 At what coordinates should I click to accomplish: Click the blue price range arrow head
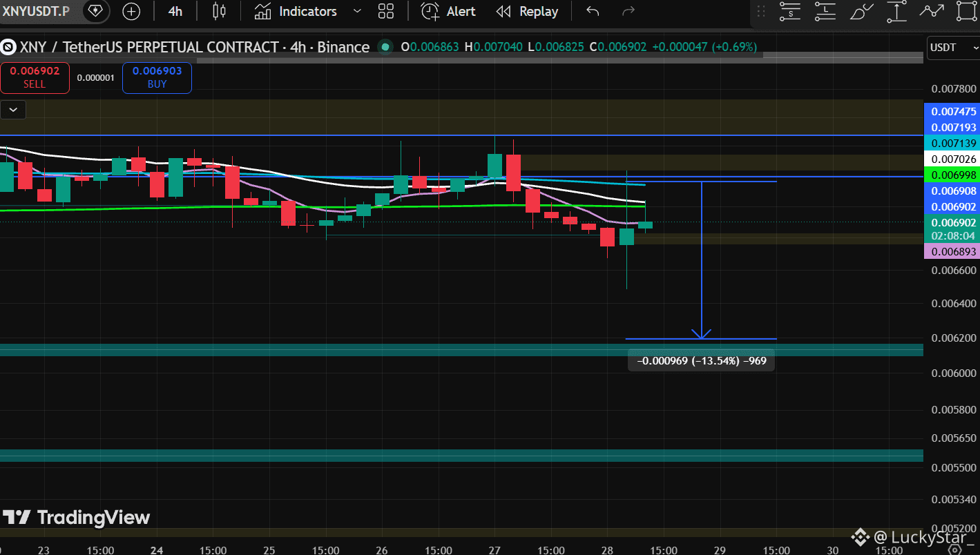coord(702,334)
